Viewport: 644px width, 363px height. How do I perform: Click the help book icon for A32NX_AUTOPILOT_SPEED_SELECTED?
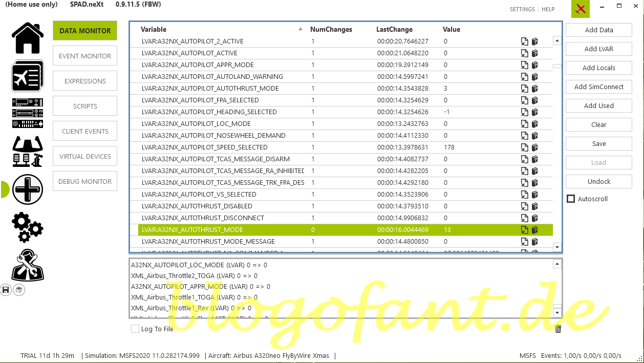click(x=534, y=147)
